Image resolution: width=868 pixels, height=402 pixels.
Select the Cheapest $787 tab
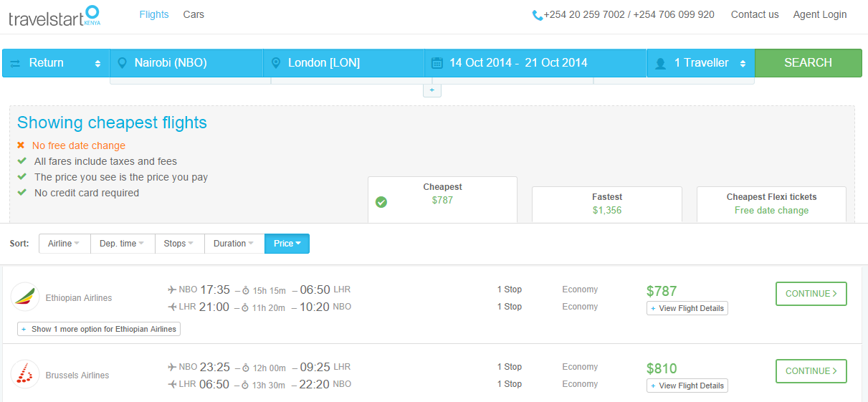[x=442, y=199]
